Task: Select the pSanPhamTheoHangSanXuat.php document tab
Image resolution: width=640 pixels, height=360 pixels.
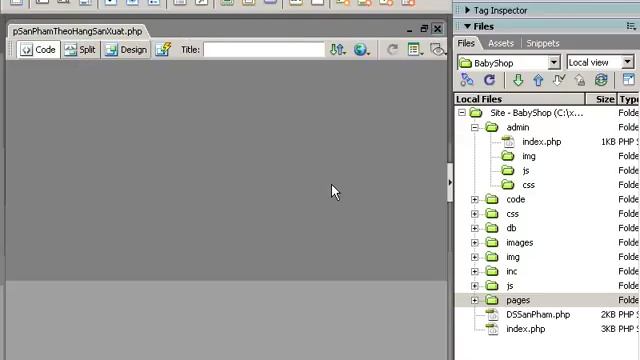Action: (x=77, y=31)
